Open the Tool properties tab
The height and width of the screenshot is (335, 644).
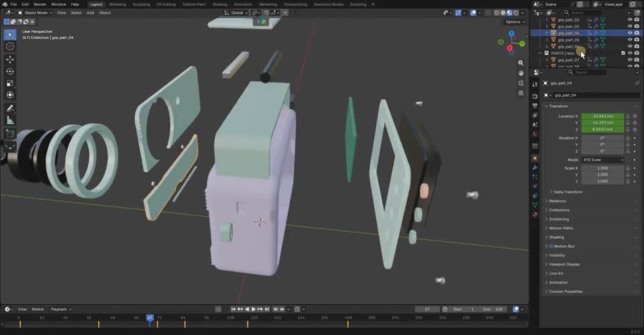[535, 84]
